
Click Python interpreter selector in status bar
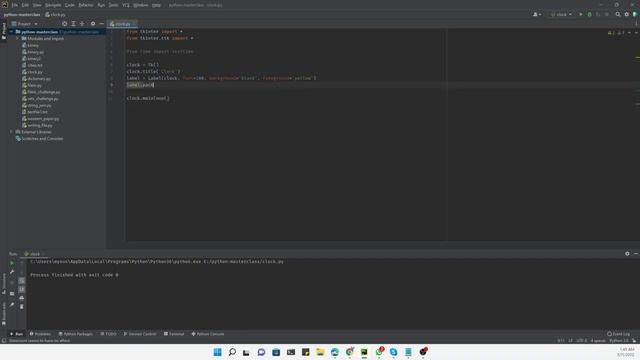pos(619,340)
